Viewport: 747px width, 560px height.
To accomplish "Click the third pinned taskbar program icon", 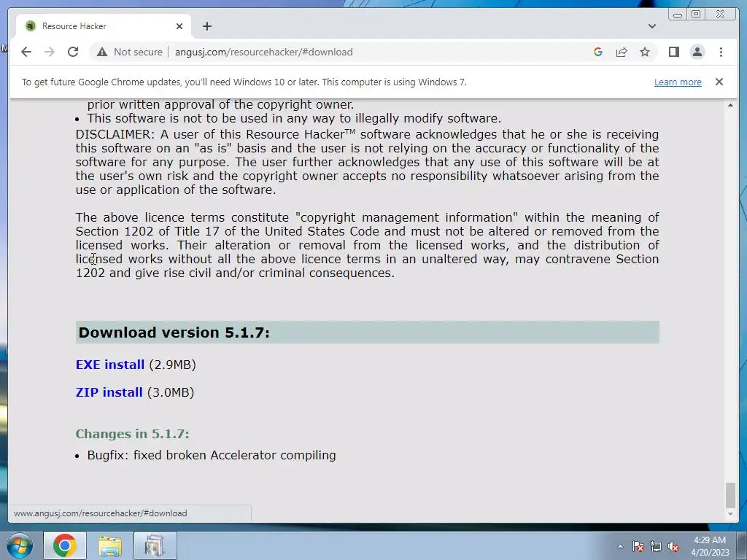I will click(x=155, y=545).
